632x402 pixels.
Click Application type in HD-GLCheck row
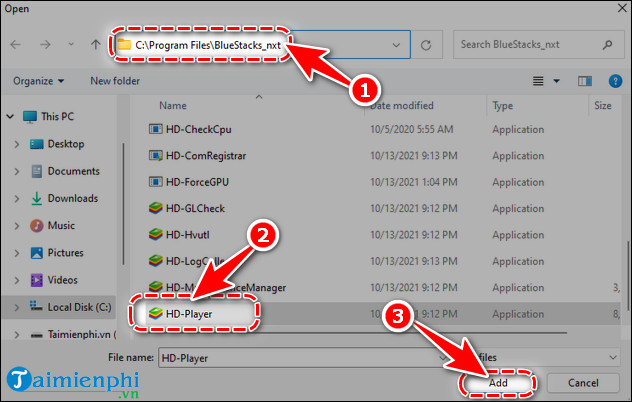click(x=518, y=208)
